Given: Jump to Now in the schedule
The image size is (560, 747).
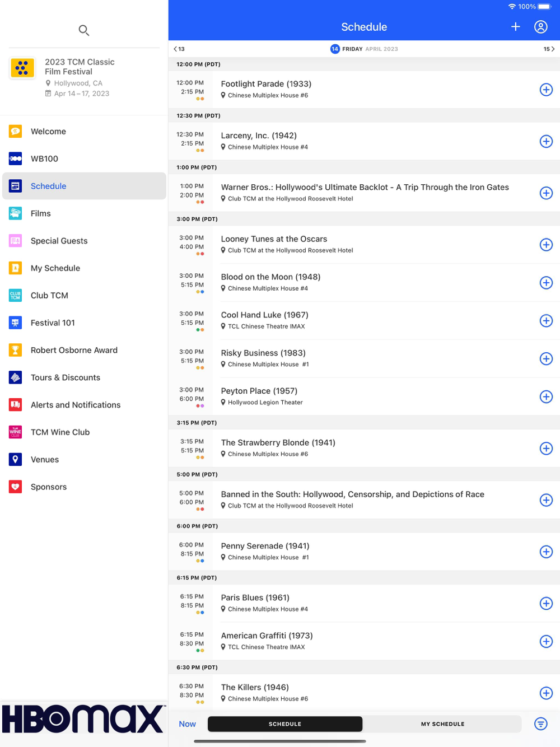Looking at the screenshot, I should (187, 724).
